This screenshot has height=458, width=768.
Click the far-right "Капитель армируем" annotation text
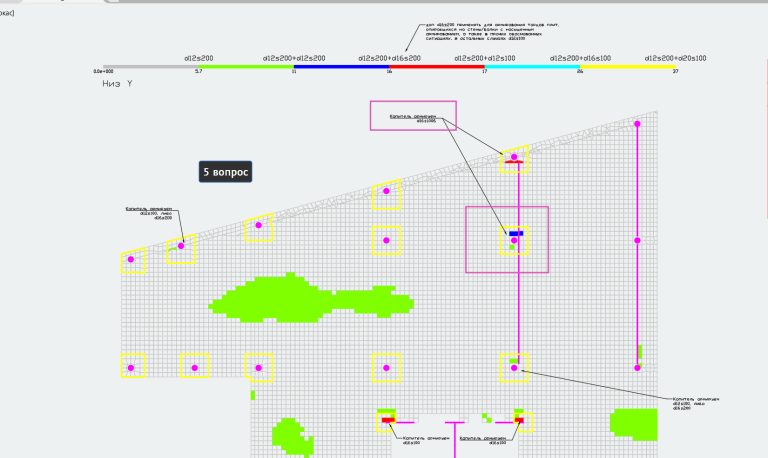coord(696,404)
